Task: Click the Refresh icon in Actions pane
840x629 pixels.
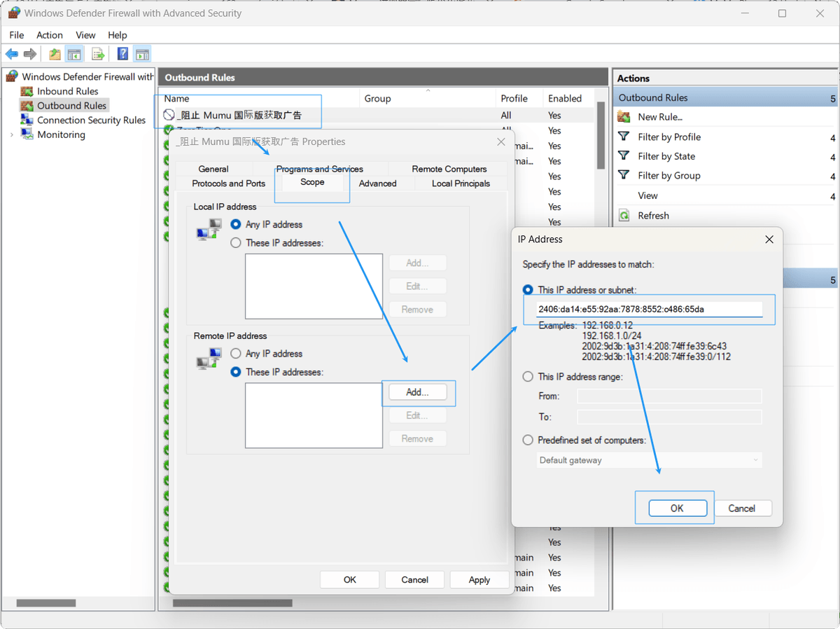Action: tap(624, 216)
